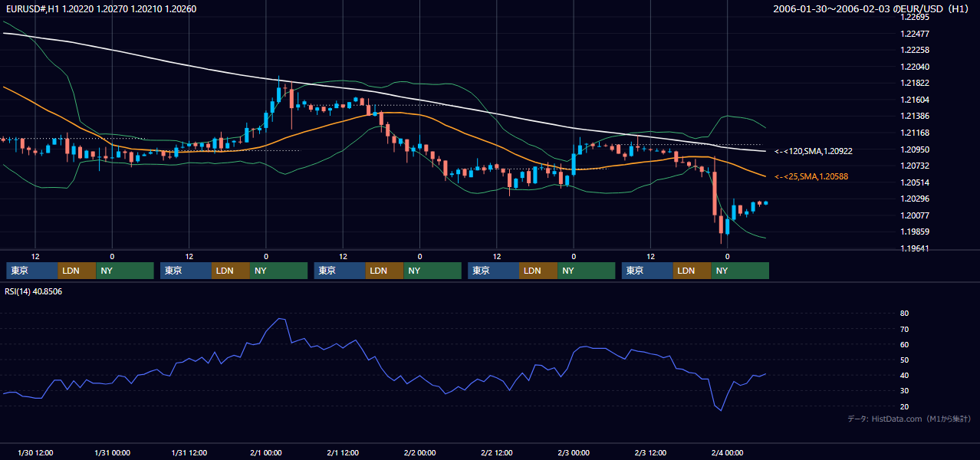The width and height of the screenshot is (980, 460).
Task: Click the NY session block above 2/3 00:00
Action: (x=586, y=271)
